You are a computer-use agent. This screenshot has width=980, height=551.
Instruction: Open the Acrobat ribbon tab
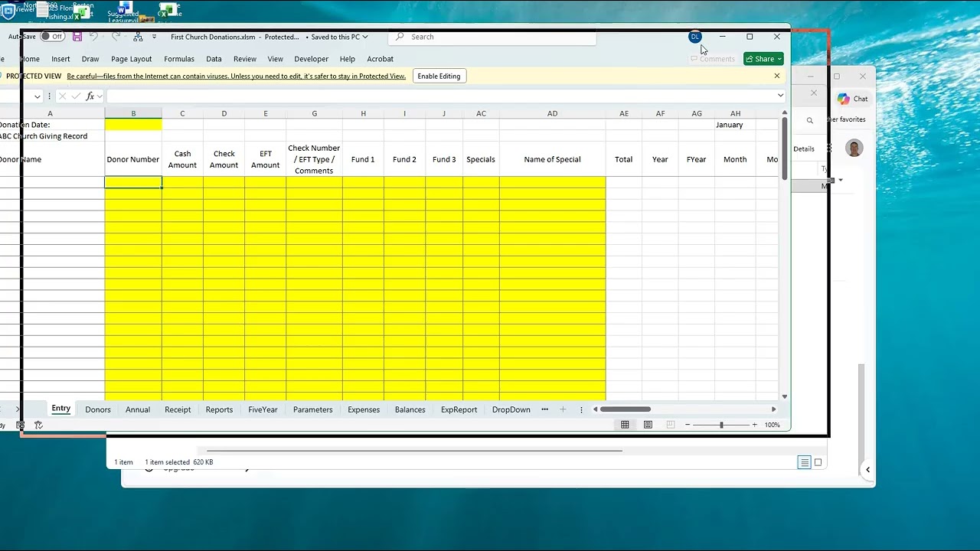pyautogui.click(x=381, y=59)
